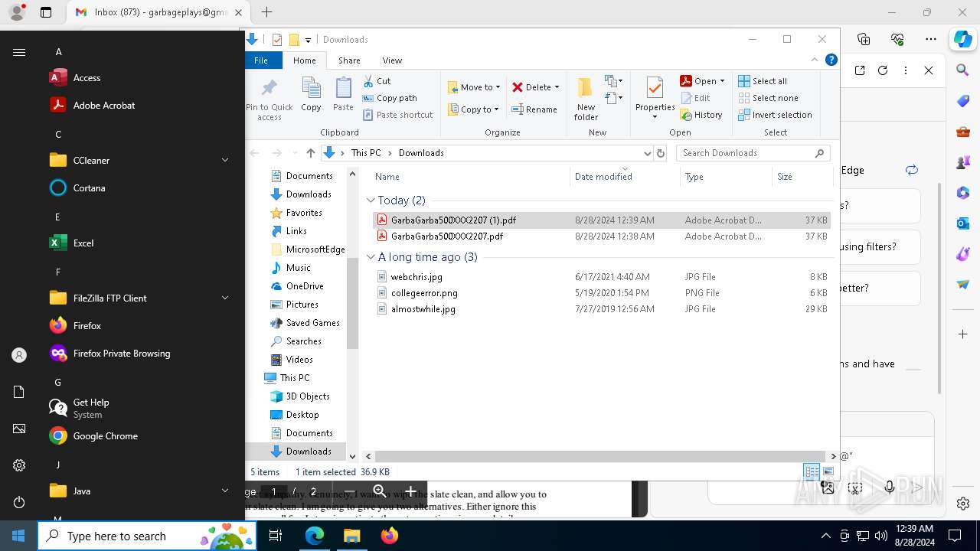Switch to the View ribbon tab
This screenshot has height=551, width=980.
point(392,60)
